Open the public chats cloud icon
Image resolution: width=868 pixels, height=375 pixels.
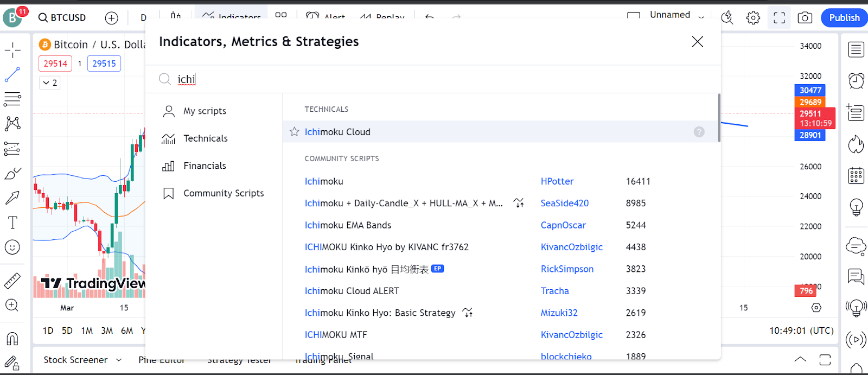pyautogui.click(x=856, y=246)
